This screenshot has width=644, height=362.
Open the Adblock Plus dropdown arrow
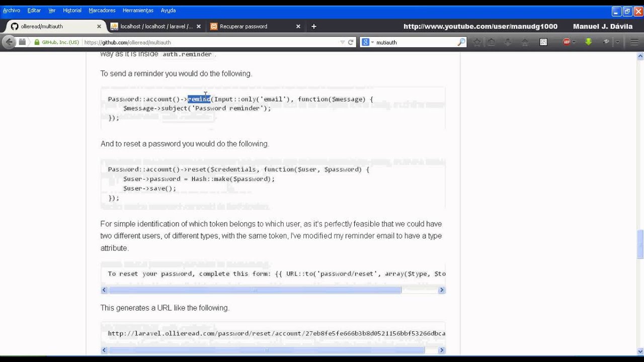click(x=574, y=42)
